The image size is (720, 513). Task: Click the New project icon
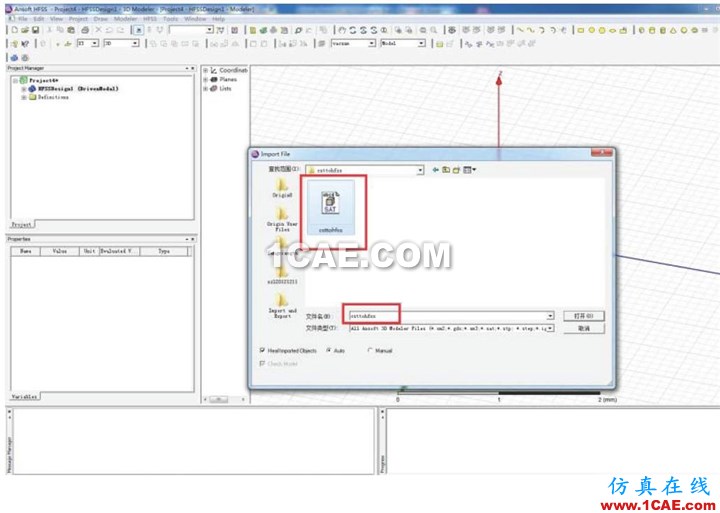(14, 30)
